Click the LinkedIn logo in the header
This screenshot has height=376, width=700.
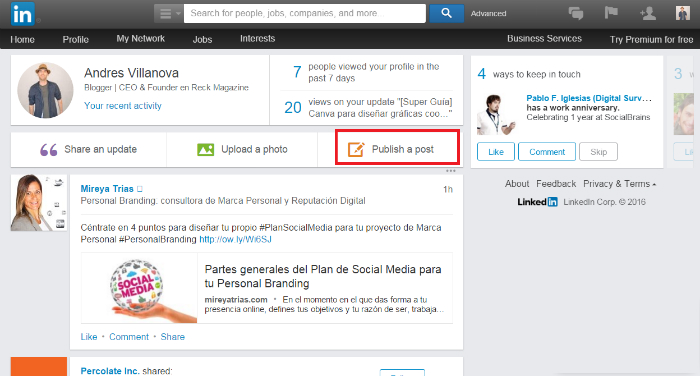(22, 14)
